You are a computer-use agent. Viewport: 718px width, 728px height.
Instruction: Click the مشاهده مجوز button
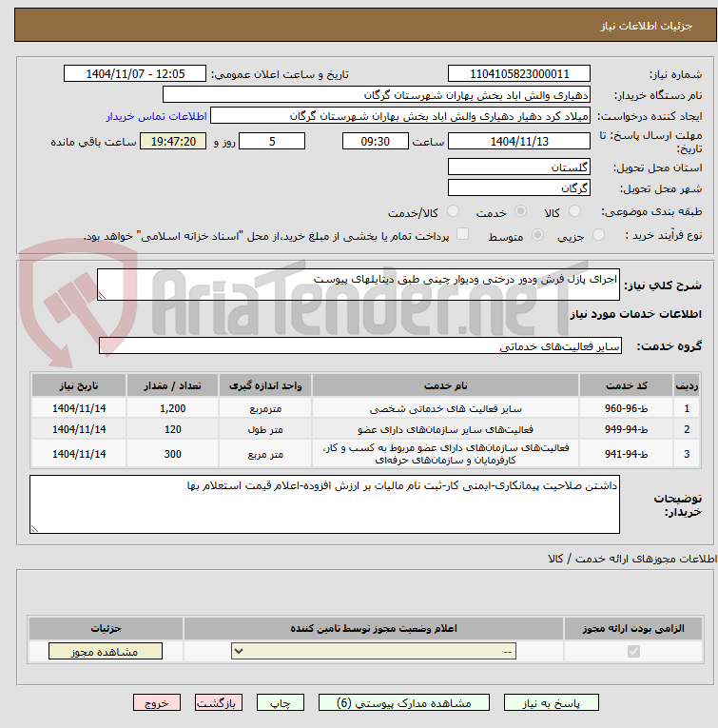pyautogui.click(x=106, y=651)
